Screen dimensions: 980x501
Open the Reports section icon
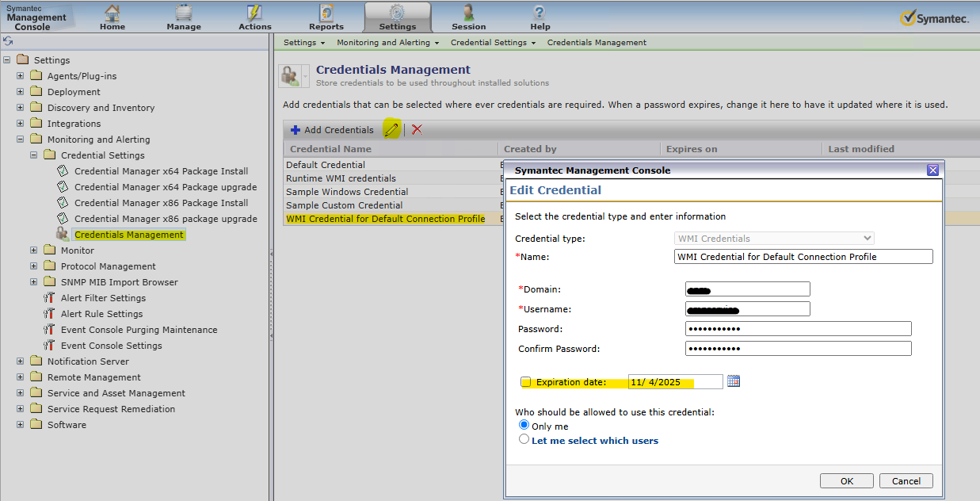(326, 13)
